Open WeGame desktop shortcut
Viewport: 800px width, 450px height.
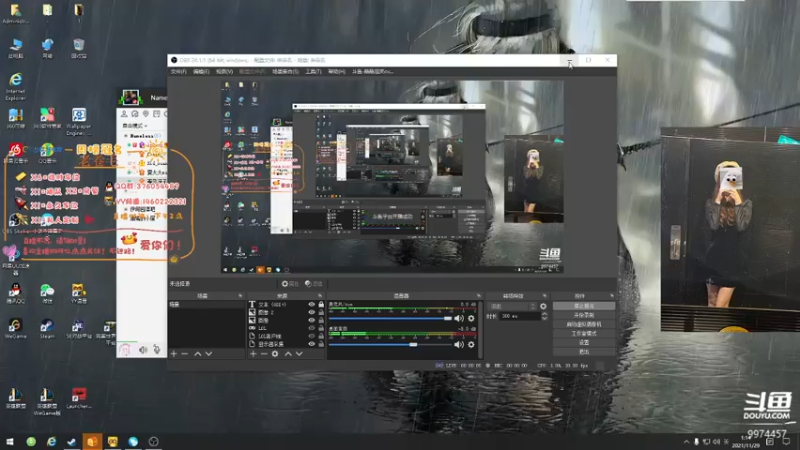coord(15,329)
